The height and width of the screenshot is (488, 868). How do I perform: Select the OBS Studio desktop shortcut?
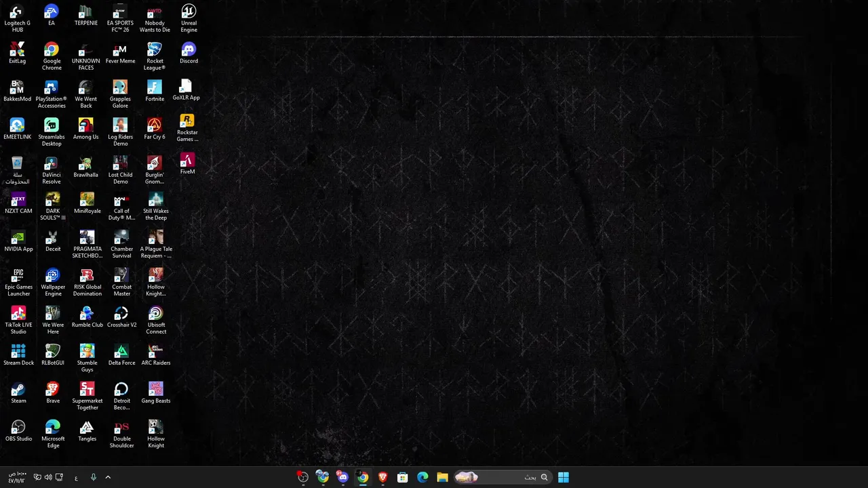(18, 431)
